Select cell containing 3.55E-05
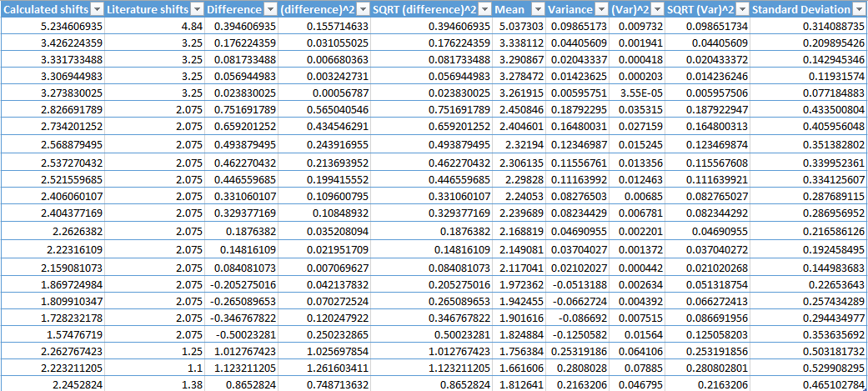The width and height of the screenshot is (868, 391). coord(637,93)
